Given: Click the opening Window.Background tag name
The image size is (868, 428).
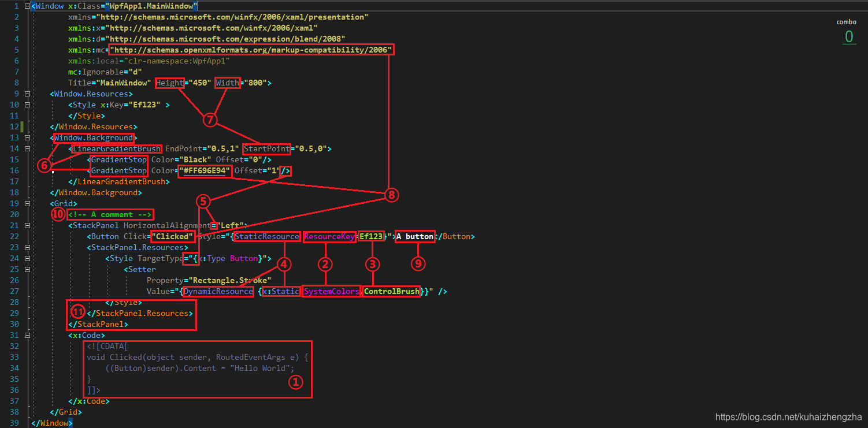Looking at the screenshot, I should (x=94, y=138).
